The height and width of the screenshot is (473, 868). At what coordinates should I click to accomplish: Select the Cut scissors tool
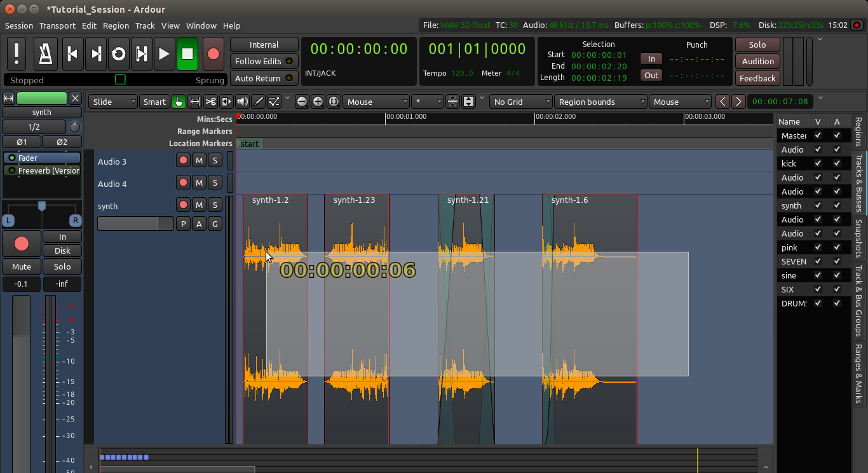210,102
